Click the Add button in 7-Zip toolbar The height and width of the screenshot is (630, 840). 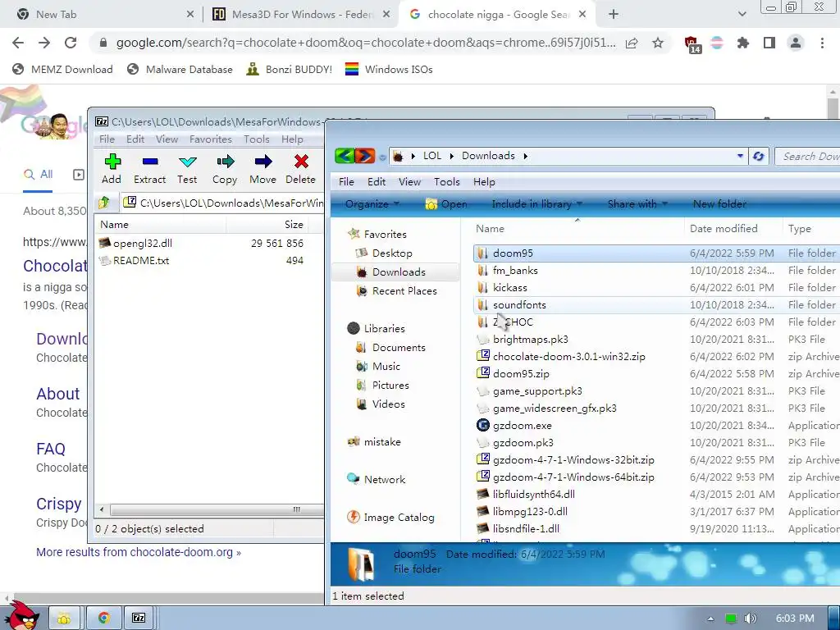click(112, 169)
